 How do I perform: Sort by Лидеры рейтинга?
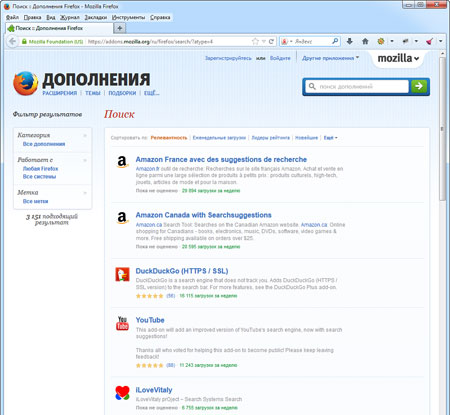click(x=270, y=138)
